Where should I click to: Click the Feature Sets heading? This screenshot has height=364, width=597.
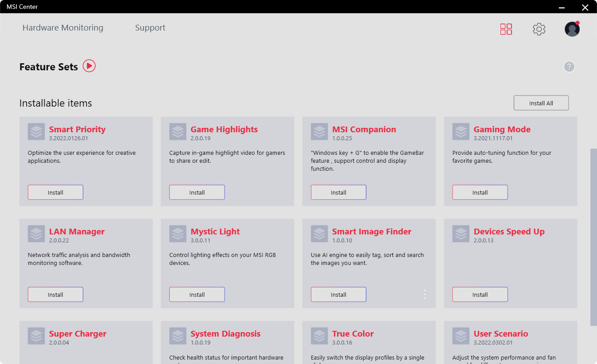point(49,67)
